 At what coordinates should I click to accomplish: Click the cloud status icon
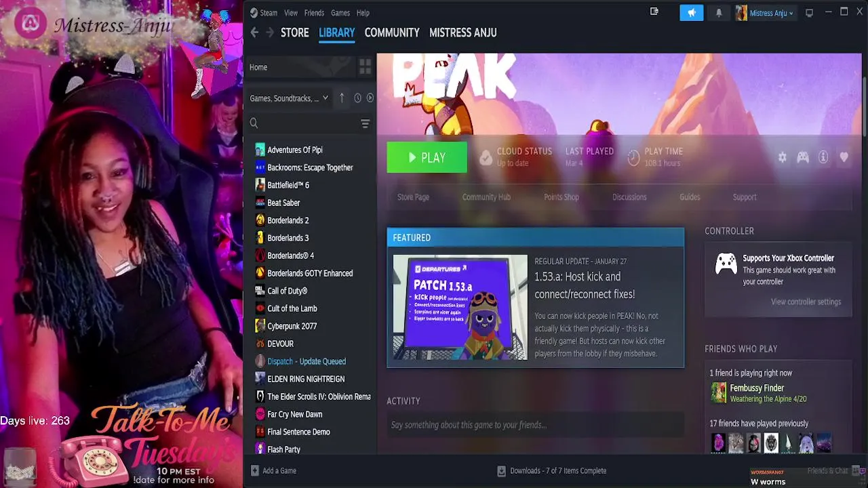(486, 158)
